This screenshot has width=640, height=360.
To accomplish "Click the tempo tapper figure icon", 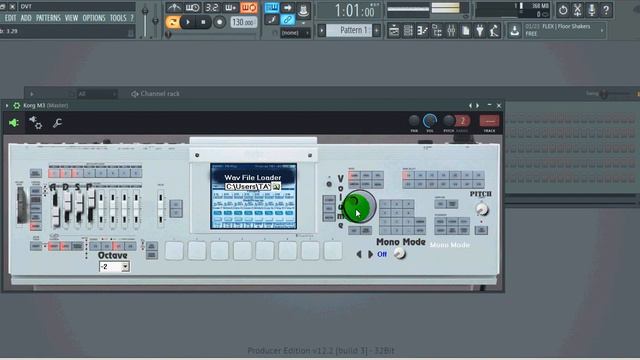I will coord(494,31).
